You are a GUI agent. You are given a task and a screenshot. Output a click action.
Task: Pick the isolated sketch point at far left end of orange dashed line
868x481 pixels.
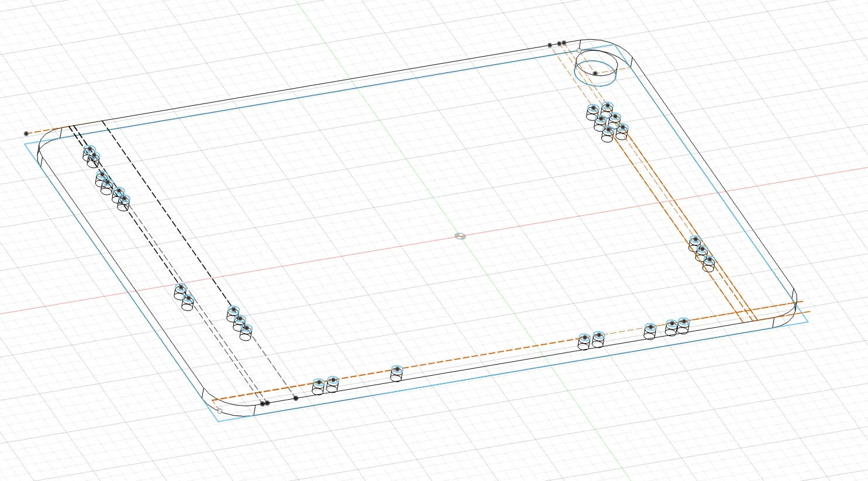click(26, 134)
